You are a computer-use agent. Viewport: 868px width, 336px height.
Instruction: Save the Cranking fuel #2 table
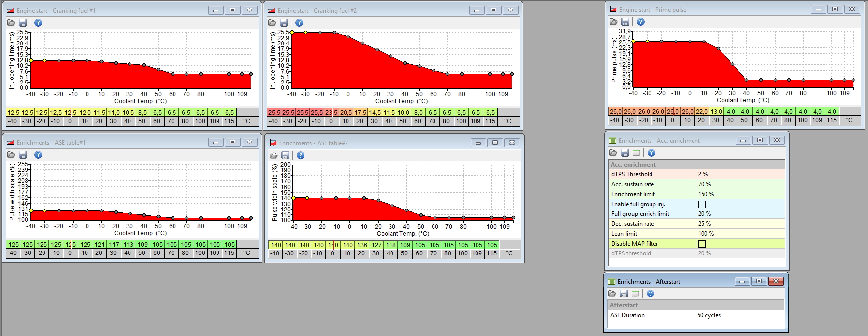pos(284,23)
